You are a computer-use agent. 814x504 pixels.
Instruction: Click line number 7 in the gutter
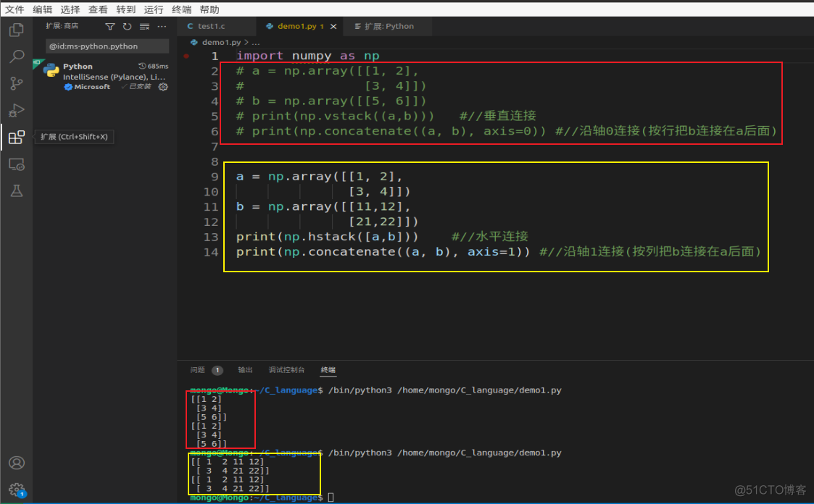click(x=215, y=146)
